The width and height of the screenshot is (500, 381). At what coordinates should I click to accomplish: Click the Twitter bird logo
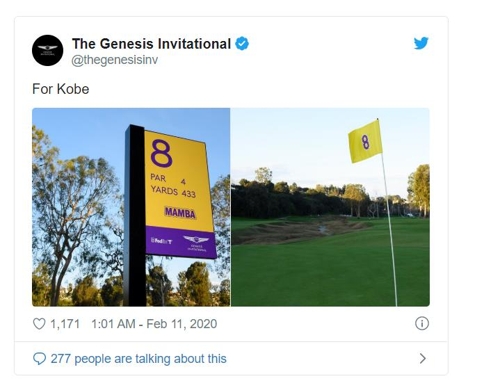tap(421, 43)
